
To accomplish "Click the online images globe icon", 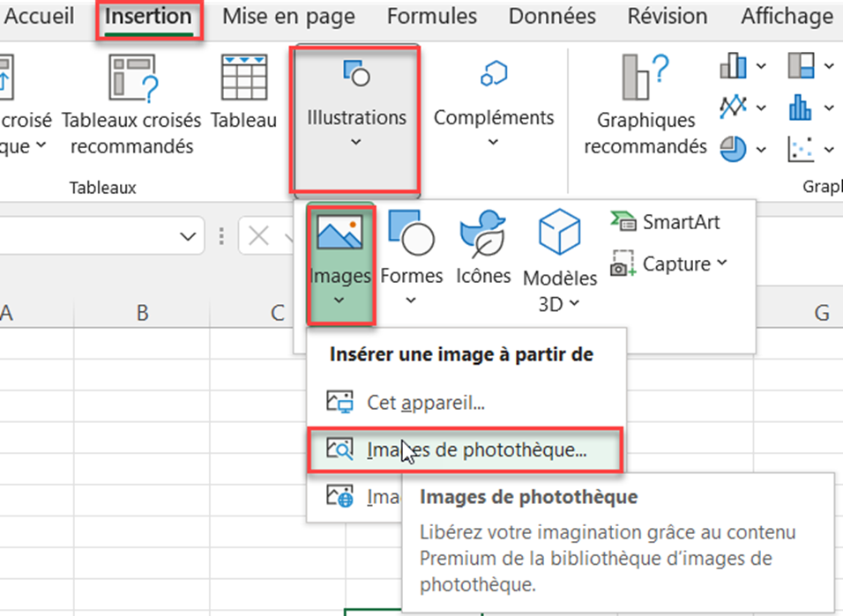I will click(339, 497).
